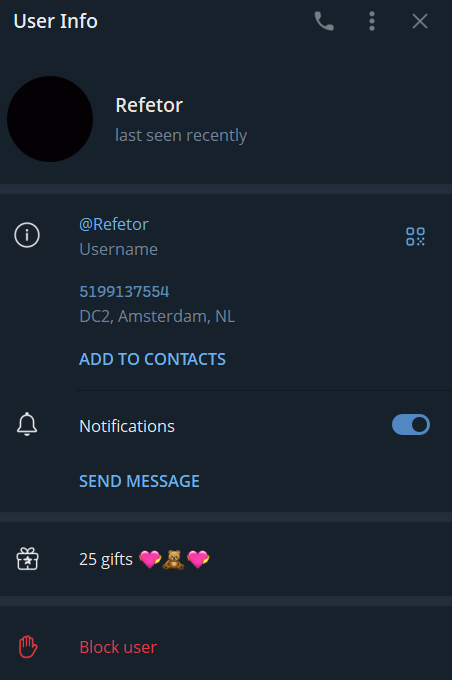Click the info circle icon
This screenshot has height=680, width=452.
point(27,235)
